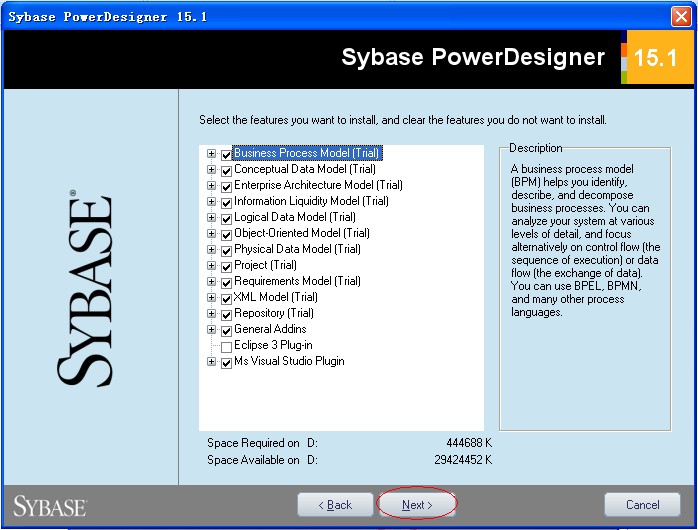Viewport: 698px width, 530px height.
Task: Select Logical Data Model (Trial) entry
Action: [294, 218]
